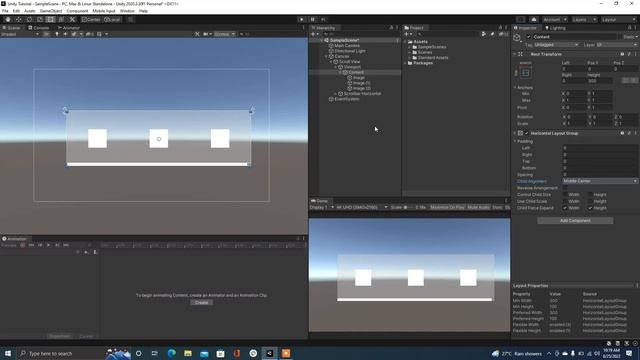This screenshot has width=640, height=360.
Task: Click the Add Component button
Action: click(x=575, y=220)
